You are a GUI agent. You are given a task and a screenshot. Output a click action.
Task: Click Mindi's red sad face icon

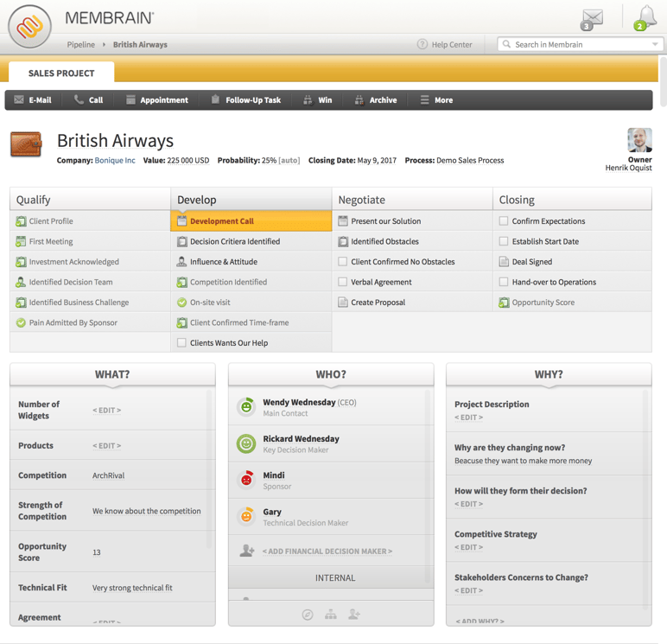point(246,480)
